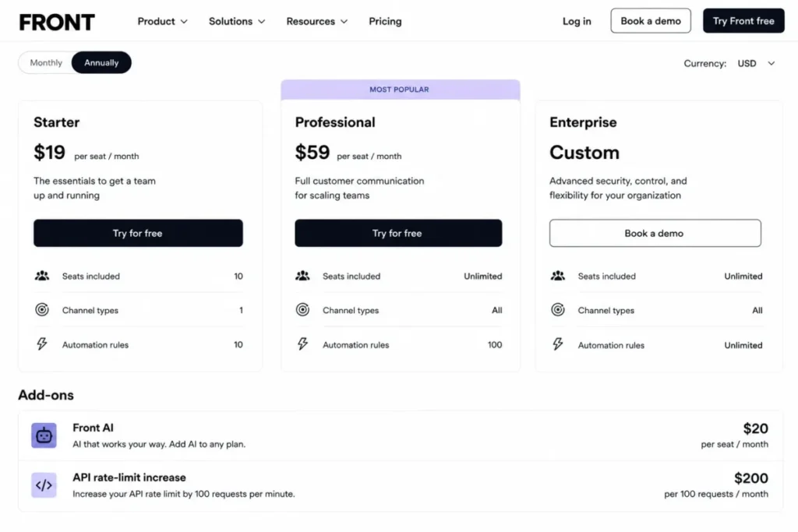The width and height of the screenshot is (798, 532).
Task: Click 'per 100 requests / month' text
Action: click(716, 494)
